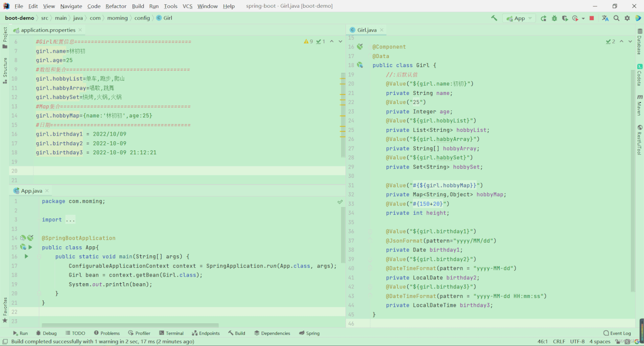This screenshot has width=644, height=346.
Task: Start debugging with the green bug icon
Action: 554,18
